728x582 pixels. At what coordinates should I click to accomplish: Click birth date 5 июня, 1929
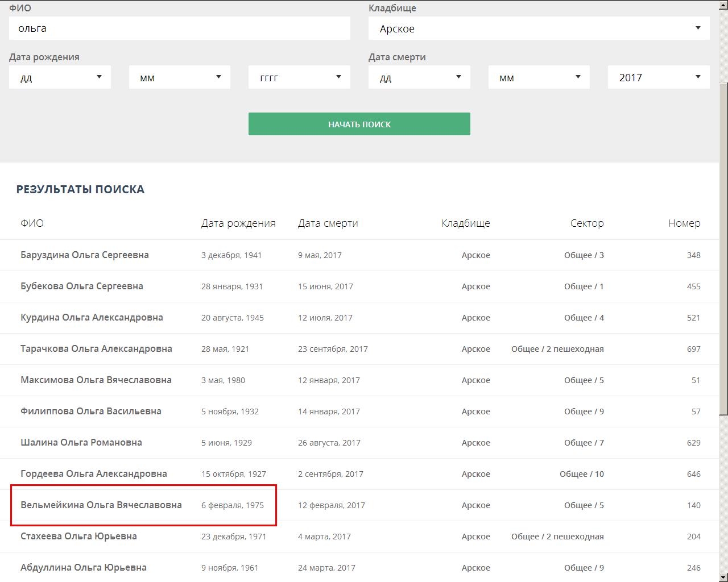click(x=226, y=443)
